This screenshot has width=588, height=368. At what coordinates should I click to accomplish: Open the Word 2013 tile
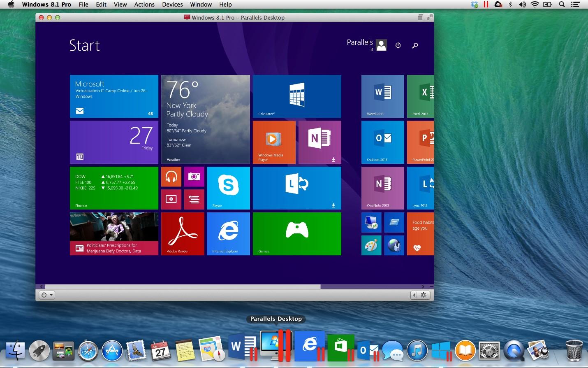[382, 96]
